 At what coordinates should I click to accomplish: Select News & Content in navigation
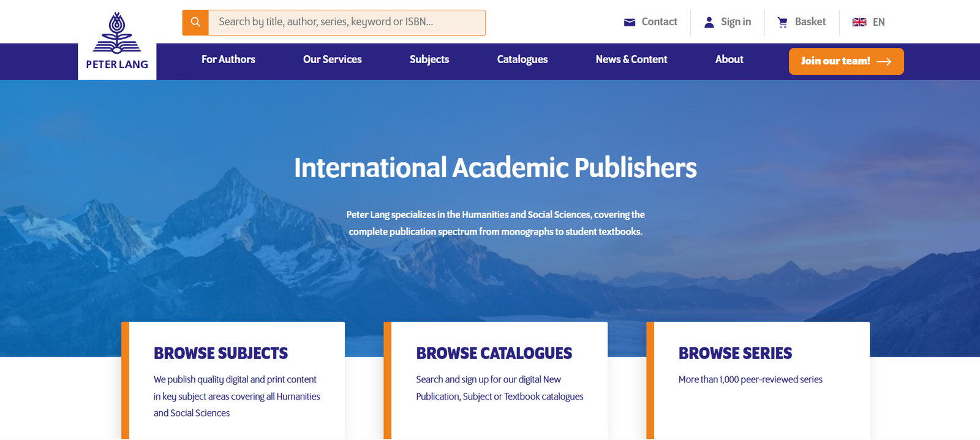point(631,59)
